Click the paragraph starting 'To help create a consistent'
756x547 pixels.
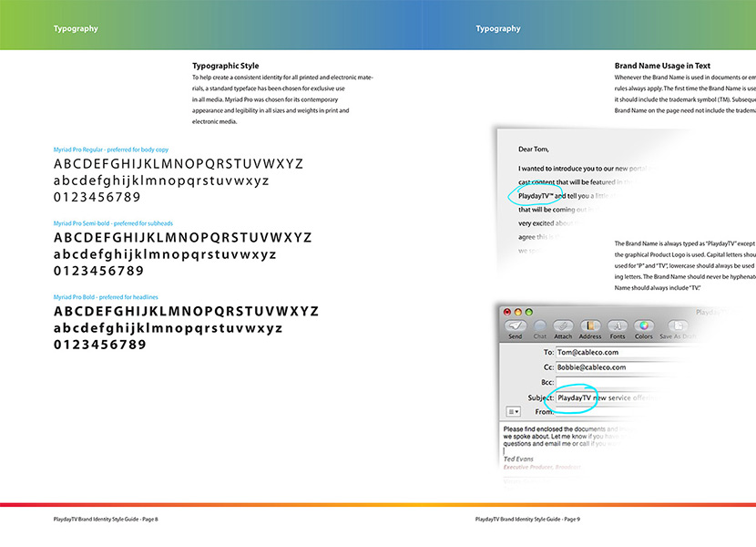(283, 99)
